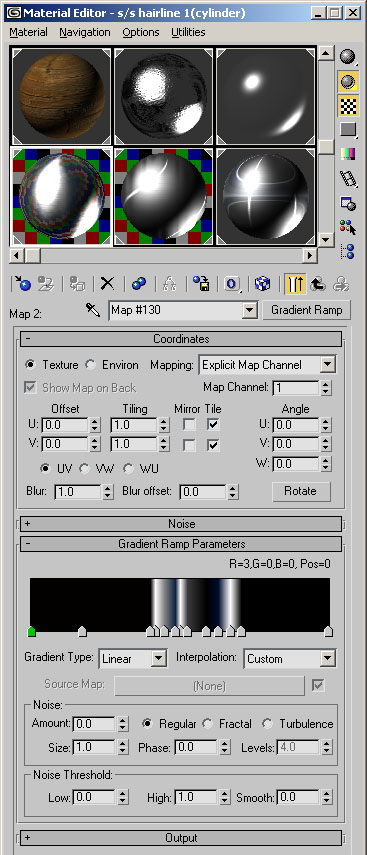This screenshot has height=855, width=367.
Task: Open the Utilities menu
Action: (188, 32)
